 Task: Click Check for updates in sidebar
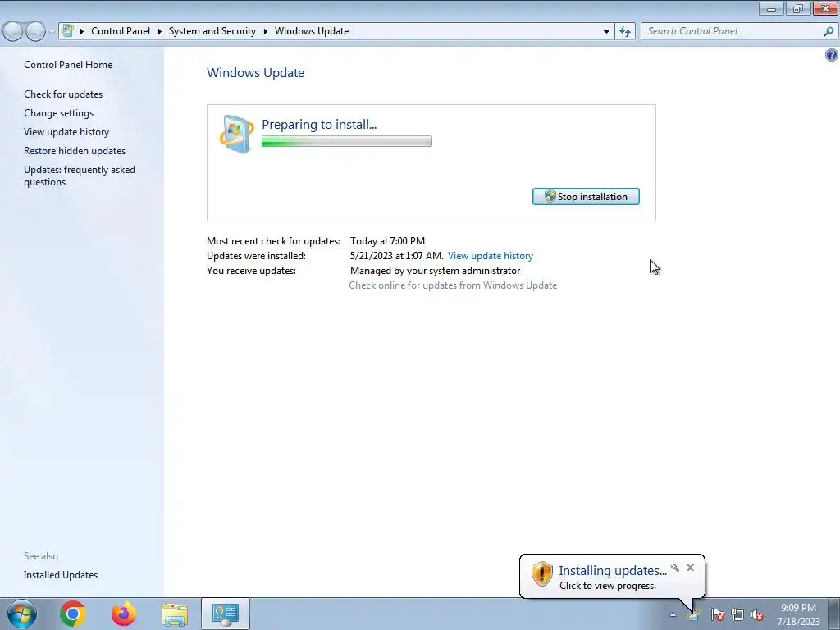click(x=63, y=94)
